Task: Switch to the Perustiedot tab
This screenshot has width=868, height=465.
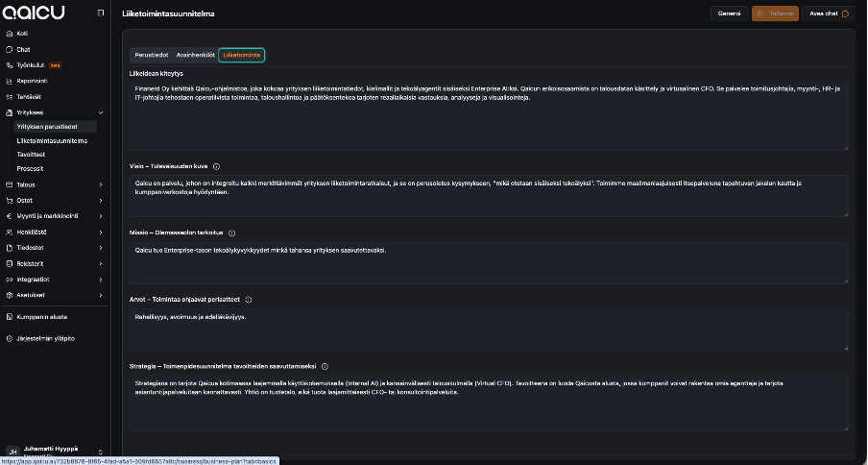Action: point(151,56)
